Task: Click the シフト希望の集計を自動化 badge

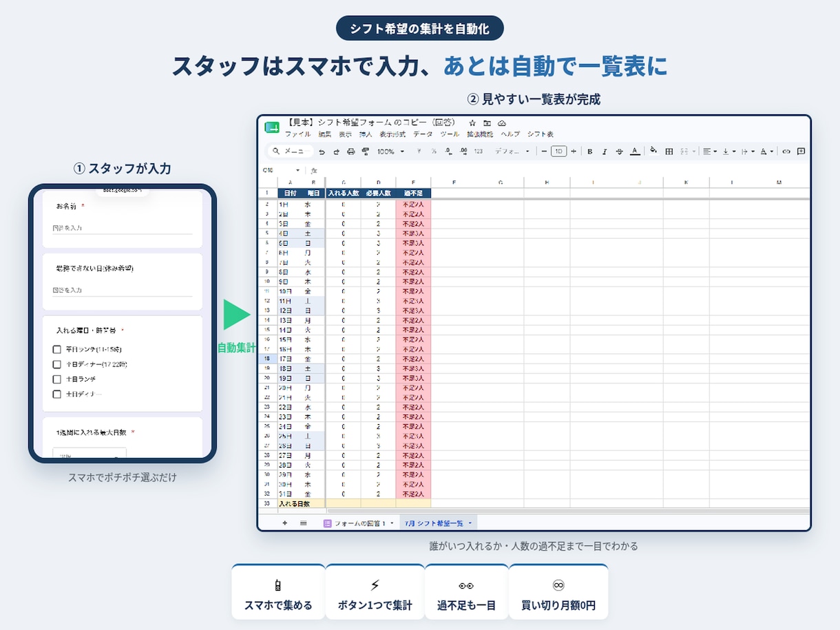Action: click(420, 28)
